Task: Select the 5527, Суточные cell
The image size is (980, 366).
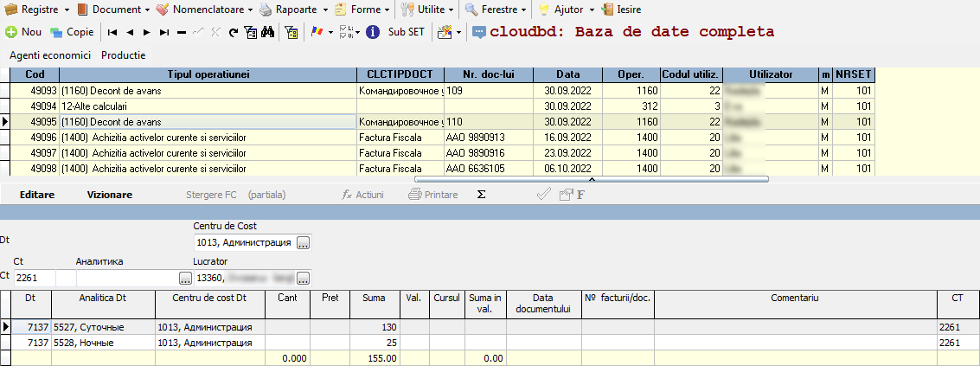Action: coord(103,326)
